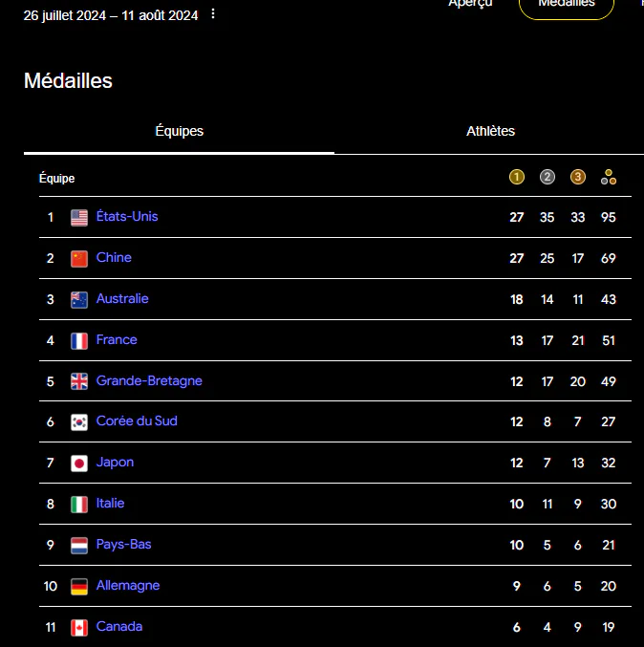
Task: Click the Canada flag icon
Action: coord(79,628)
